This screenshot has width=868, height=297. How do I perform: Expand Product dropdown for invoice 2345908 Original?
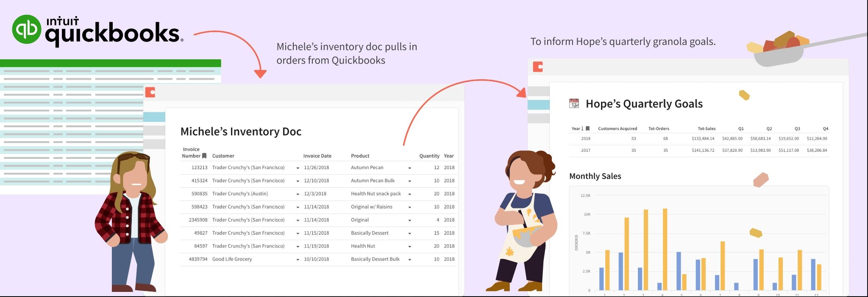[409, 221]
